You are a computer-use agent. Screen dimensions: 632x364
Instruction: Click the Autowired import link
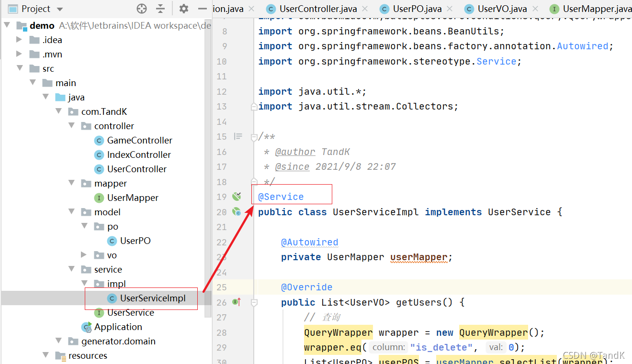pos(583,46)
